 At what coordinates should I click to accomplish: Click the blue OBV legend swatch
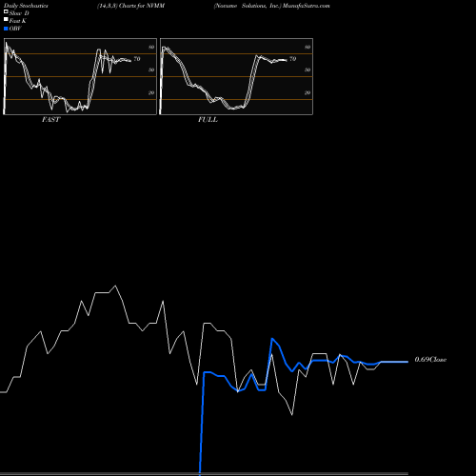pyautogui.click(x=6, y=29)
